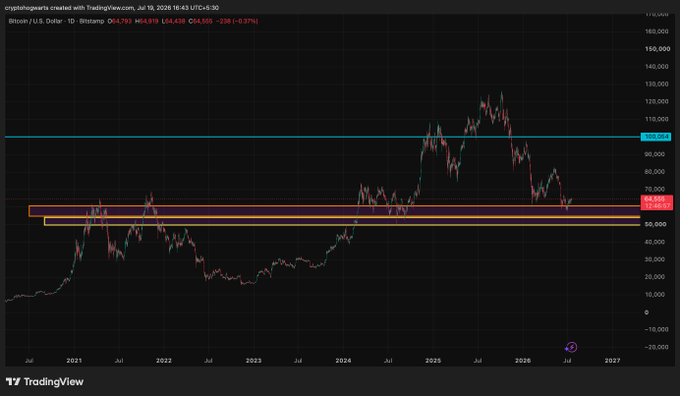Click the 160,000 price axis label
This screenshot has width=680, height=396.
click(657, 31)
